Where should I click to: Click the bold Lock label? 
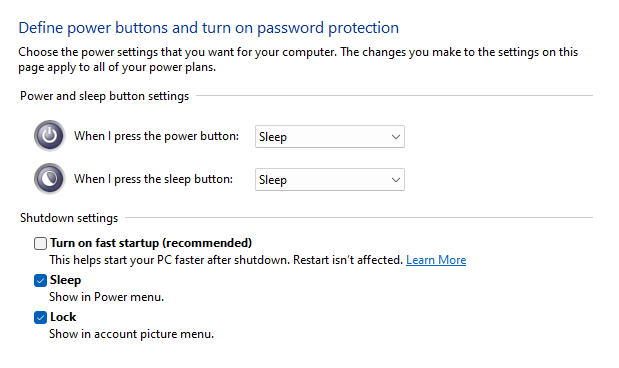(63, 317)
